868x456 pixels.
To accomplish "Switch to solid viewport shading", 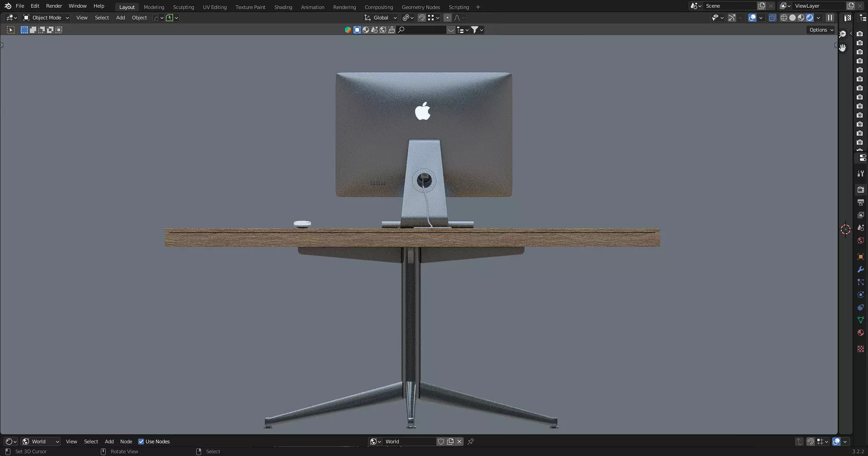I will [793, 18].
